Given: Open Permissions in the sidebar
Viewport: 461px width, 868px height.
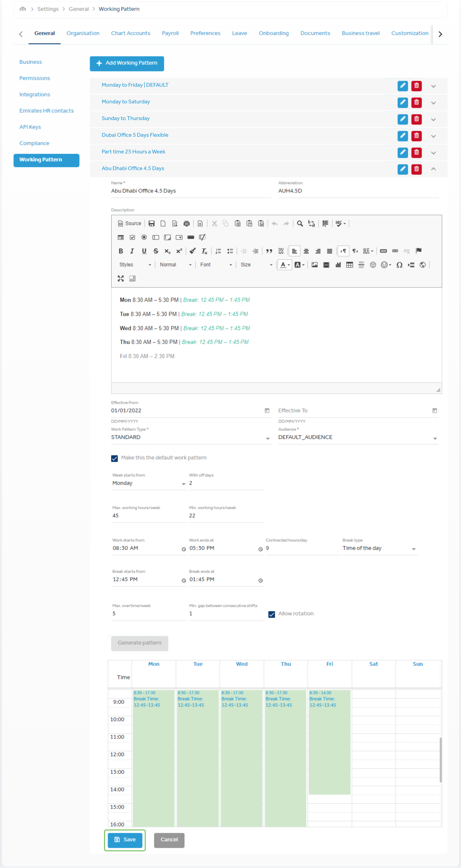Looking at the screenshot, I should (x=34, y=78).
